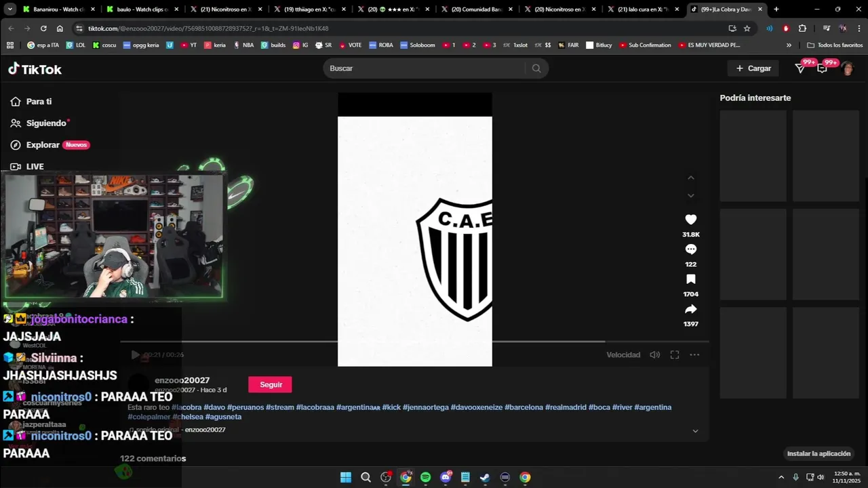
Task: Open the #barcelona hashtag link
Action: [x=524, y=407]
